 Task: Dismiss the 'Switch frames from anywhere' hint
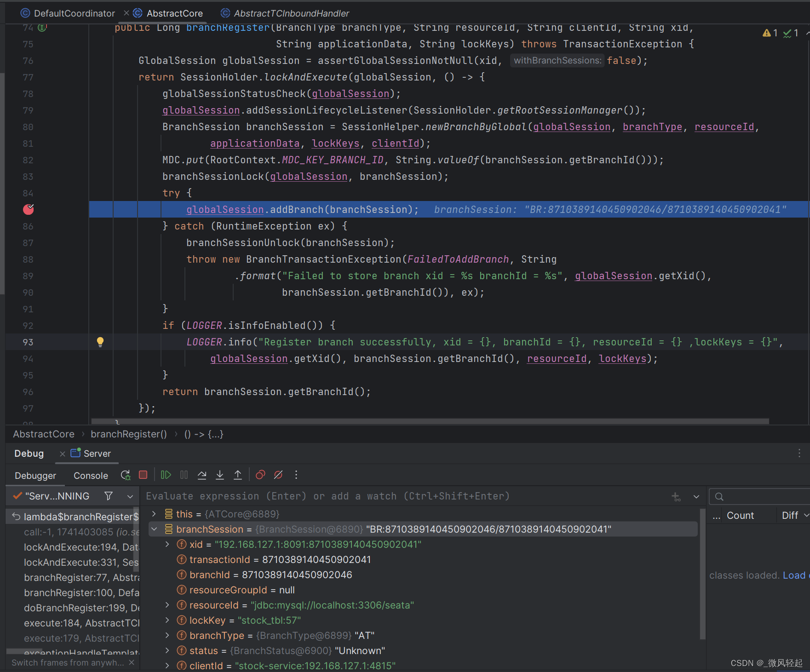pyautogui.click(x=132, y=662)
